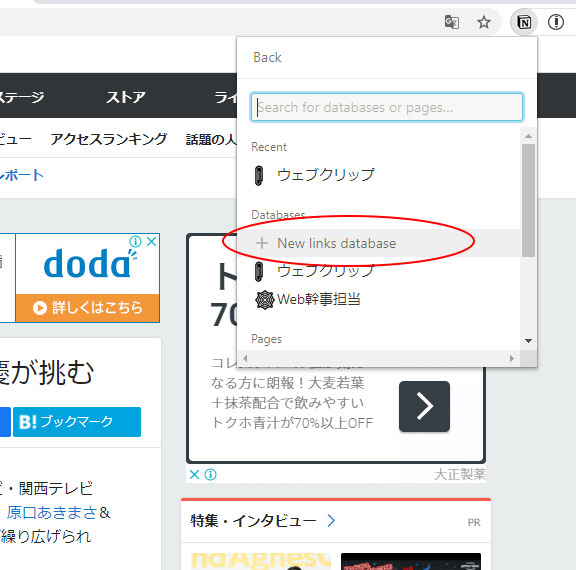This screenshot has width=576, height=570.
Task: Open 特集・インタビュー section link
Action: pyautogui.click(x=253, y=521)
